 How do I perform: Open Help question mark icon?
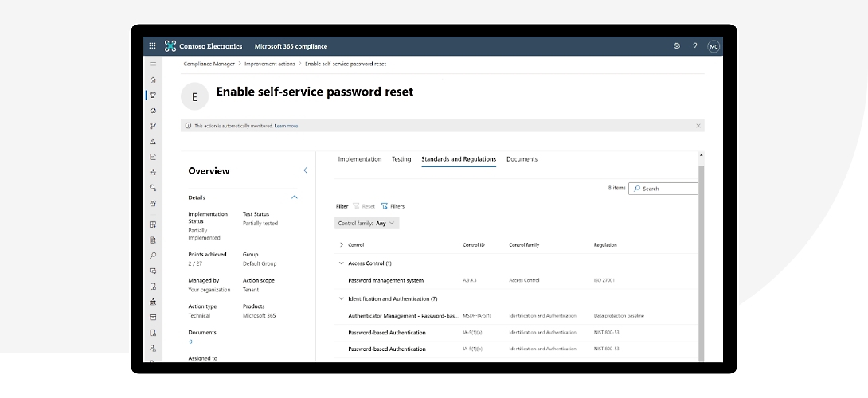click(694, 46)
